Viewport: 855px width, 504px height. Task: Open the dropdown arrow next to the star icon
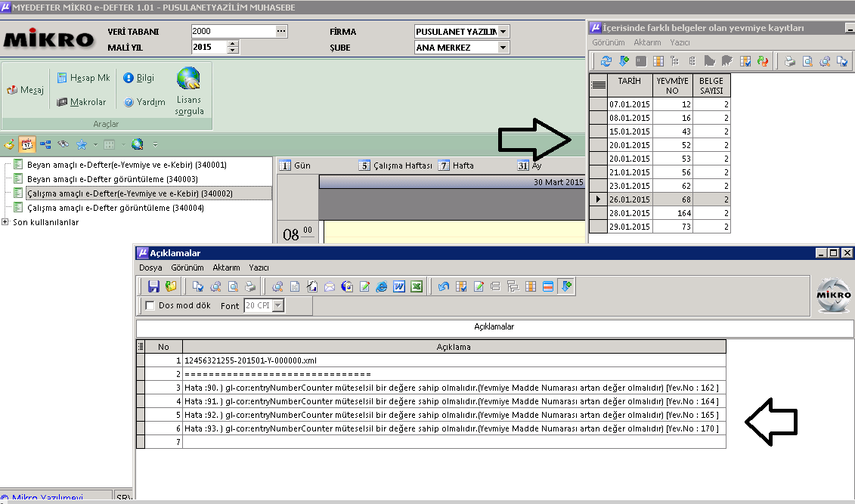tap(95, 144)
